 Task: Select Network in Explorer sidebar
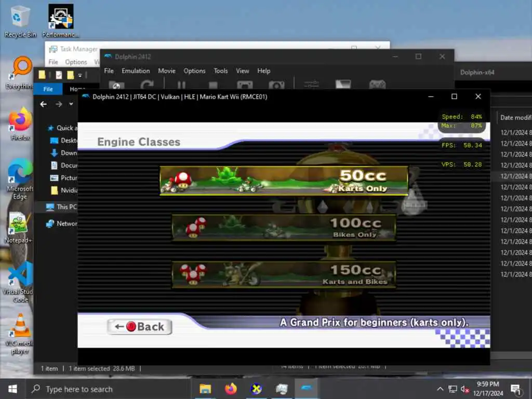61,223
